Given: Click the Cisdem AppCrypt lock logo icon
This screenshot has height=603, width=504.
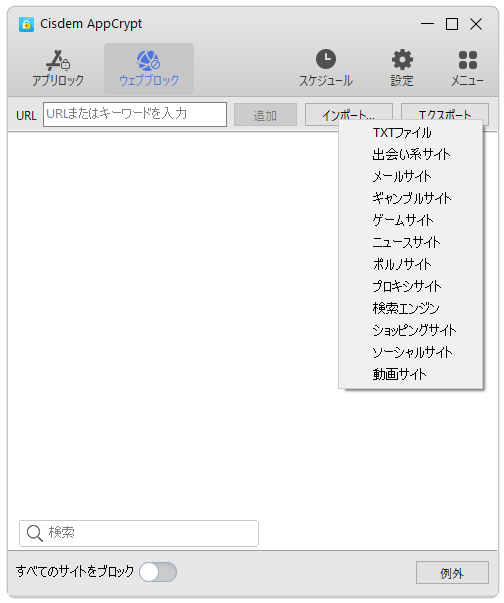Looking at the screenshot, I should click(x=26, y=25).
